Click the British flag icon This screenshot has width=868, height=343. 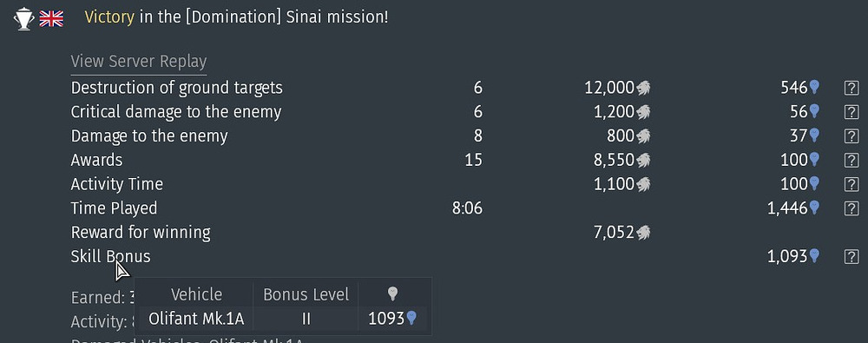51,19
